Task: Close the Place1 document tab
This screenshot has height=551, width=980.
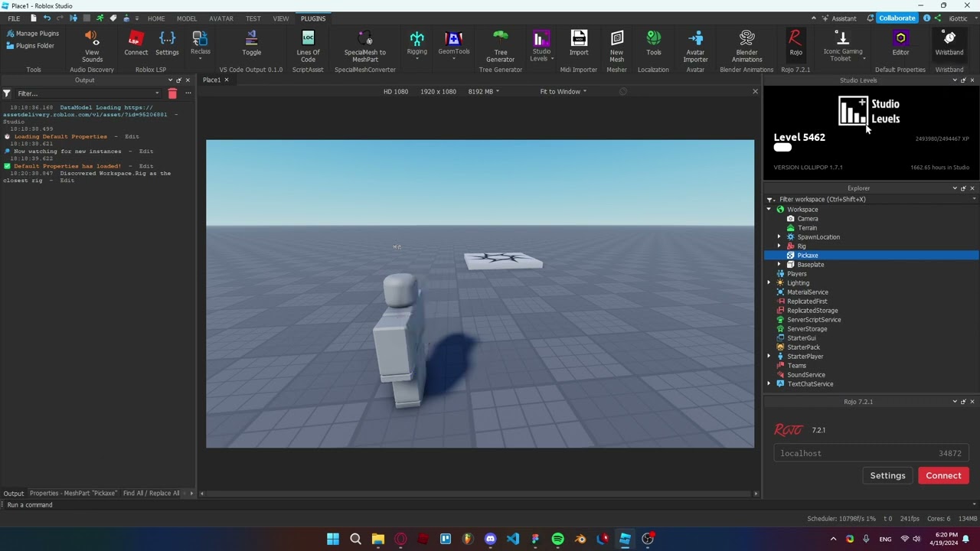Action: [227, 80]
